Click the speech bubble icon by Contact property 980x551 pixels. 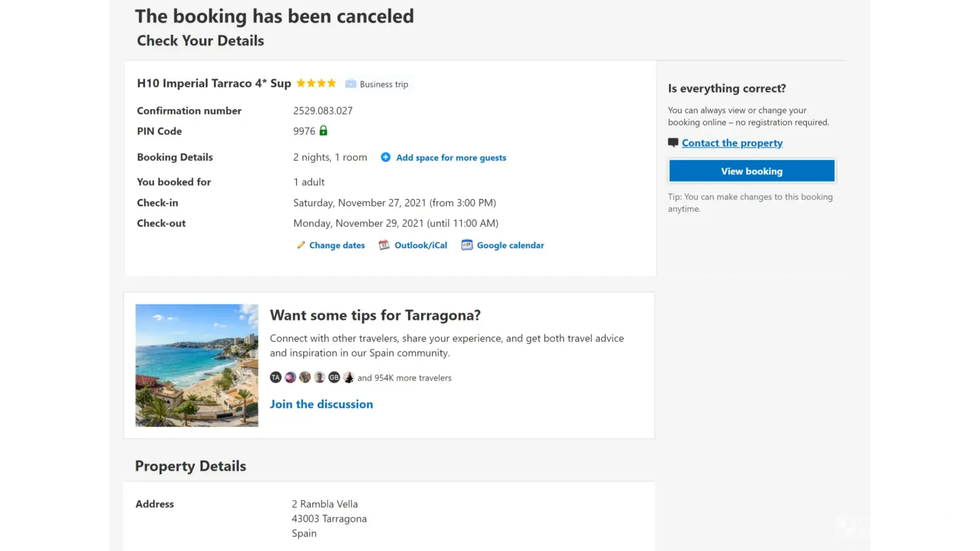click(x=673, y=143)
